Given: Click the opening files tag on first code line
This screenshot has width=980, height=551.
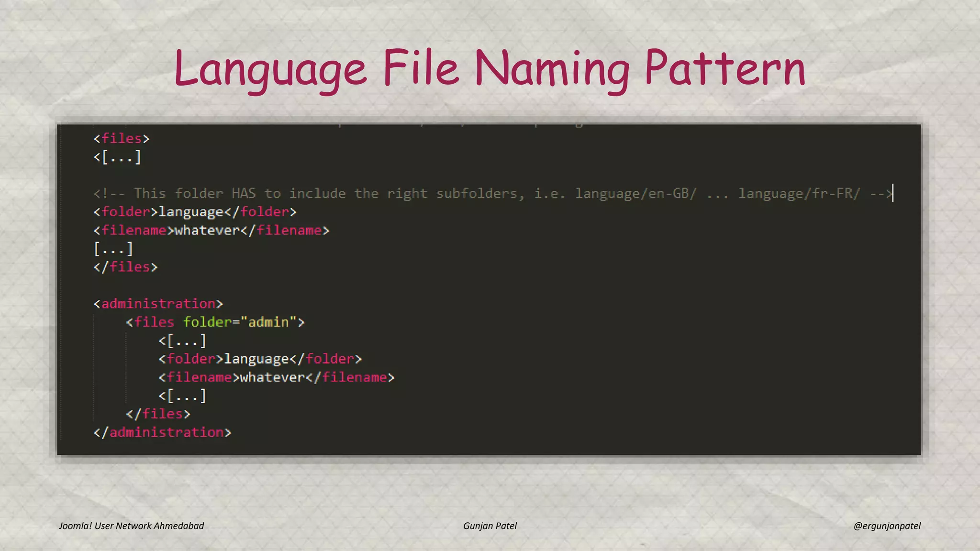Looking at the screenshot, I should click(x=122, y=138).
